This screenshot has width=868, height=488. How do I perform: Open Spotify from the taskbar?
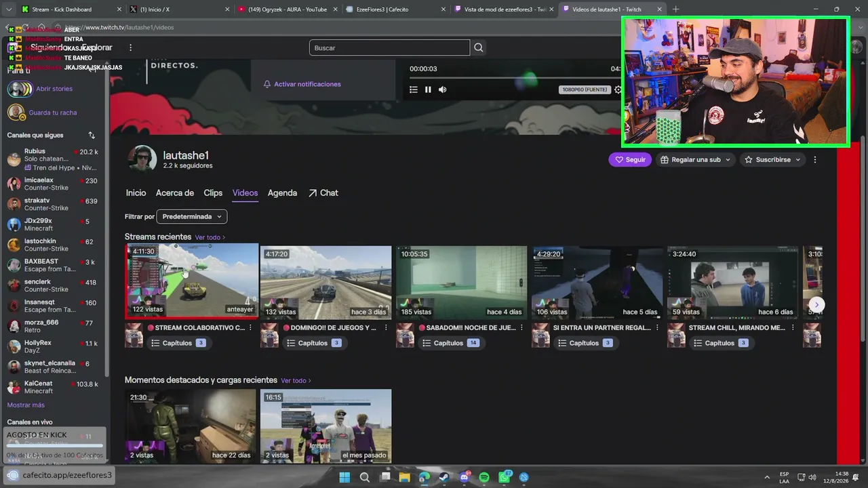(484, 477)
